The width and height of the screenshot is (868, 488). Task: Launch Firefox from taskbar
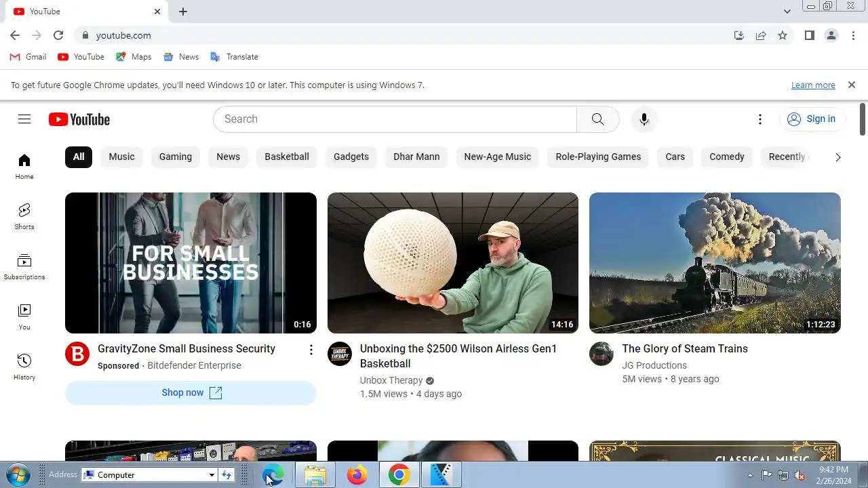(357, 474)
